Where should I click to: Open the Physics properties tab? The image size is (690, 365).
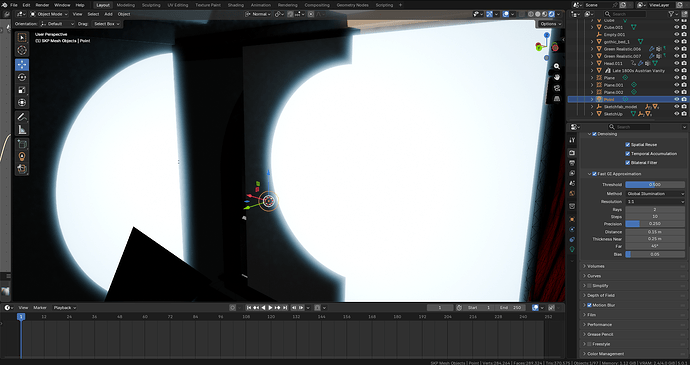[572, 229]
